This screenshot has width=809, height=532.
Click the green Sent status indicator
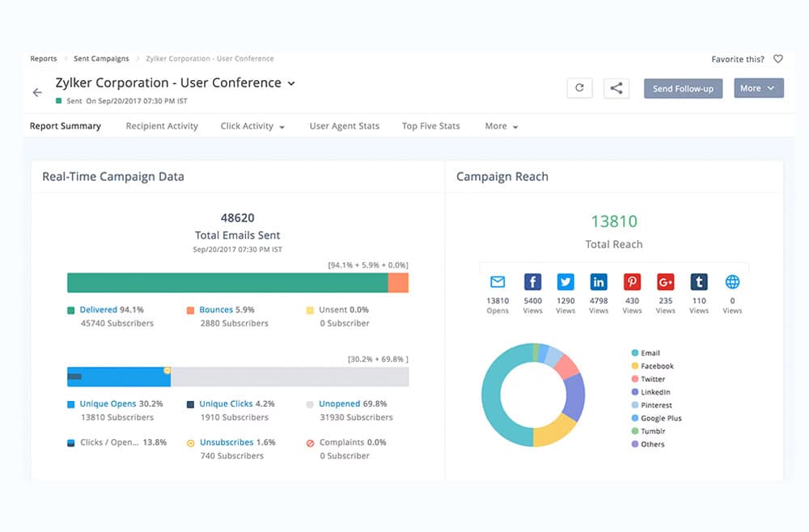click(x=59, y=100)
